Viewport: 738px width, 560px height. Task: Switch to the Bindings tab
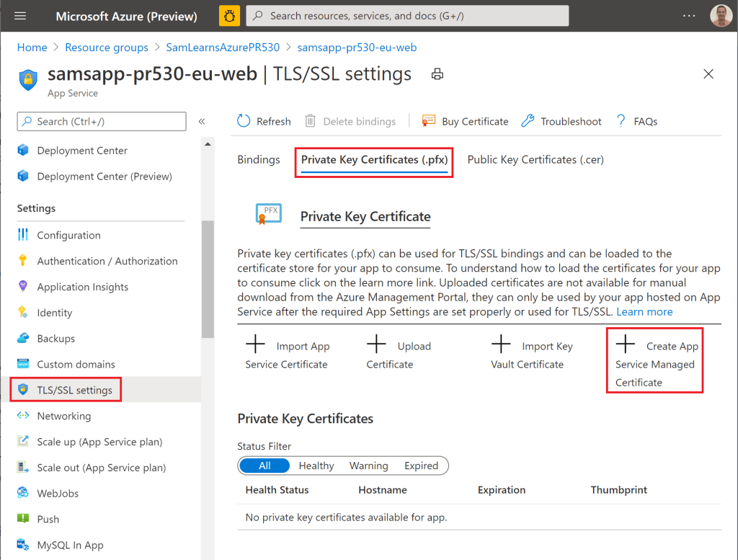(x=258, y=159)
